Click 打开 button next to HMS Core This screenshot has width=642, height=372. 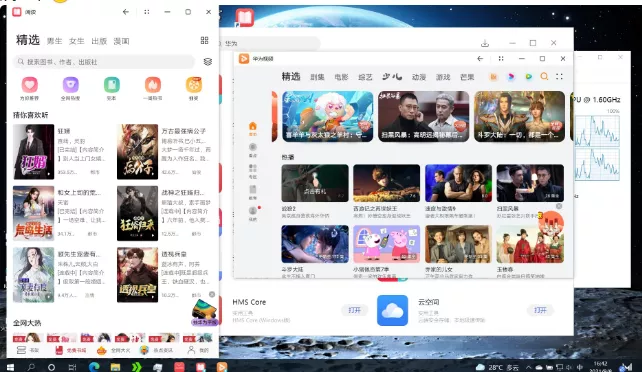click(354, 310)
